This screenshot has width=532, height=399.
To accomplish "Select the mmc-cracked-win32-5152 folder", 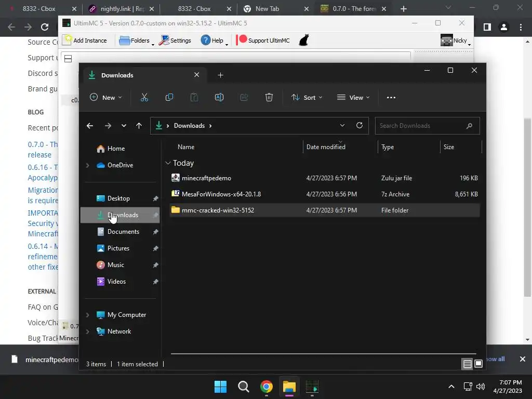I will (325, 210).
